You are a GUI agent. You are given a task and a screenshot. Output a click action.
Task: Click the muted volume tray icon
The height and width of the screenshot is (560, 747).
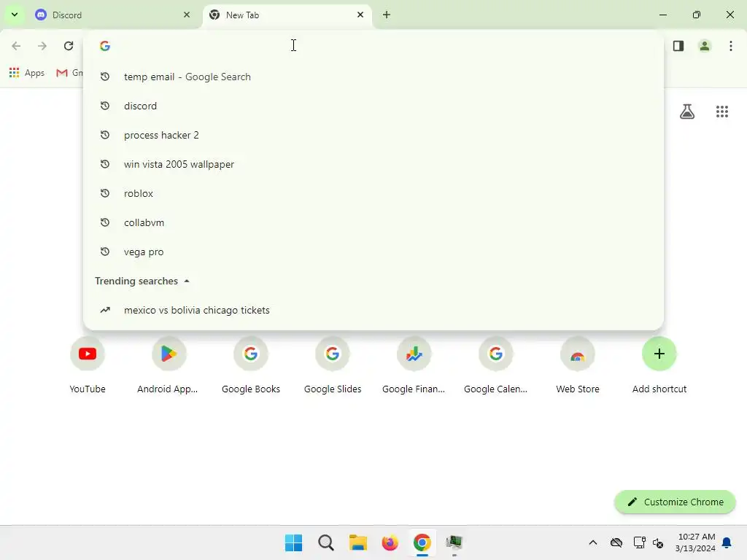659,542
